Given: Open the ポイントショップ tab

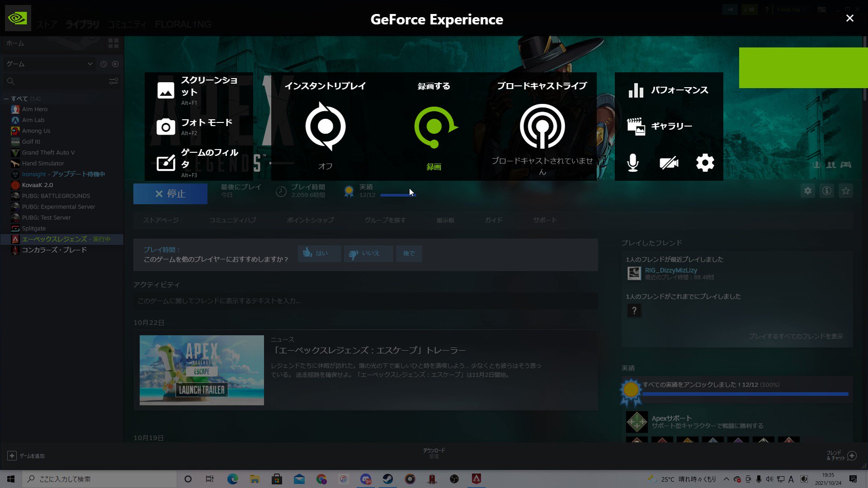Looking at the screenshot, I should tap(310, 220).
